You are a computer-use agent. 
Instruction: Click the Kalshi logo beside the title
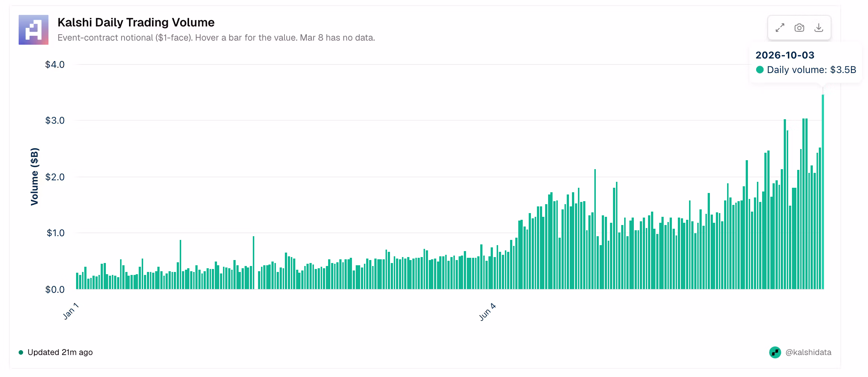pyautogui.click(x=34, y=30)
